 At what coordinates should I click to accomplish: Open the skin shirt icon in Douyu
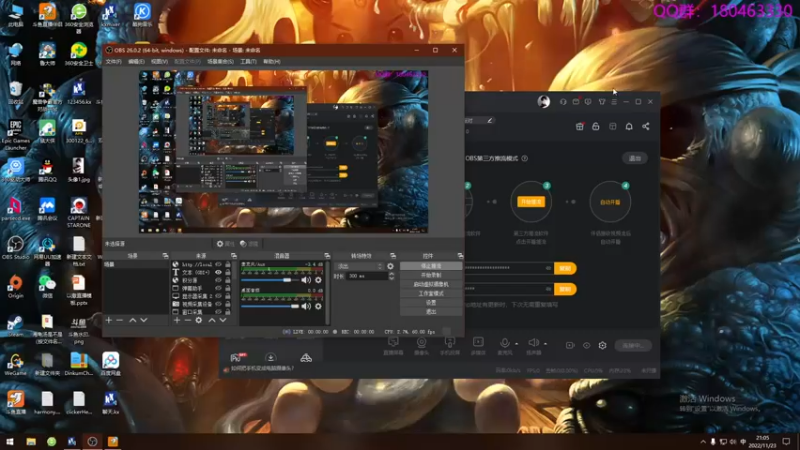coord(602,102)
